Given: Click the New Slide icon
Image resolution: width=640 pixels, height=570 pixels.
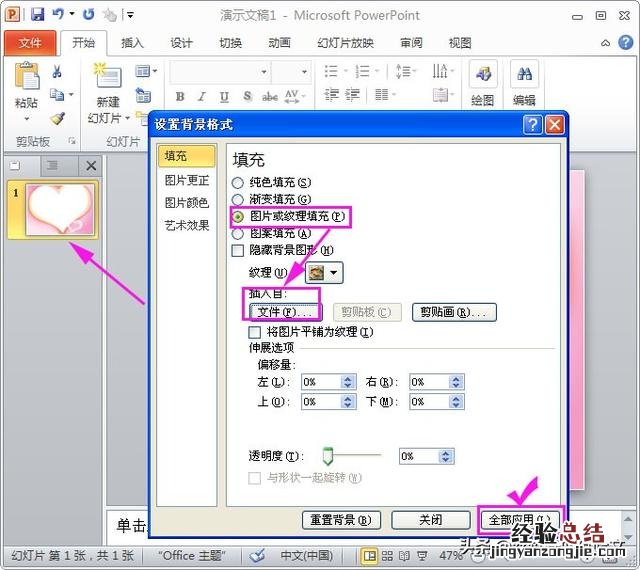Looking at the screenshot, I should pyautogui.click(x=107, y=80).
